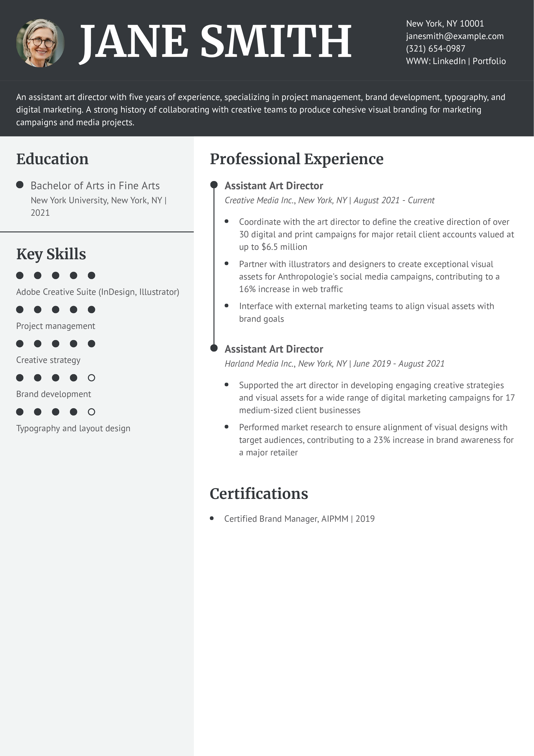Click the Certifications heading
The image size is (534, 756).
(x=259, y=494)
